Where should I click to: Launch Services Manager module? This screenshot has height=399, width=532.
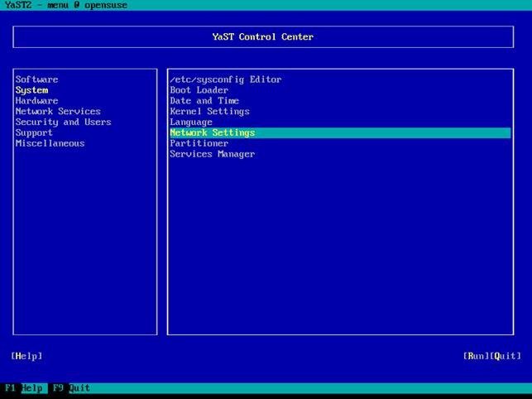pyautogui.click(x=213, y=154)
